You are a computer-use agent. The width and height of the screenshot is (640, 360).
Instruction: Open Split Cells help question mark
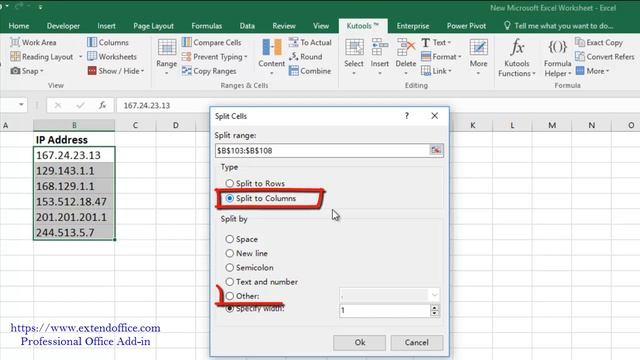click(x=407, y=116)
